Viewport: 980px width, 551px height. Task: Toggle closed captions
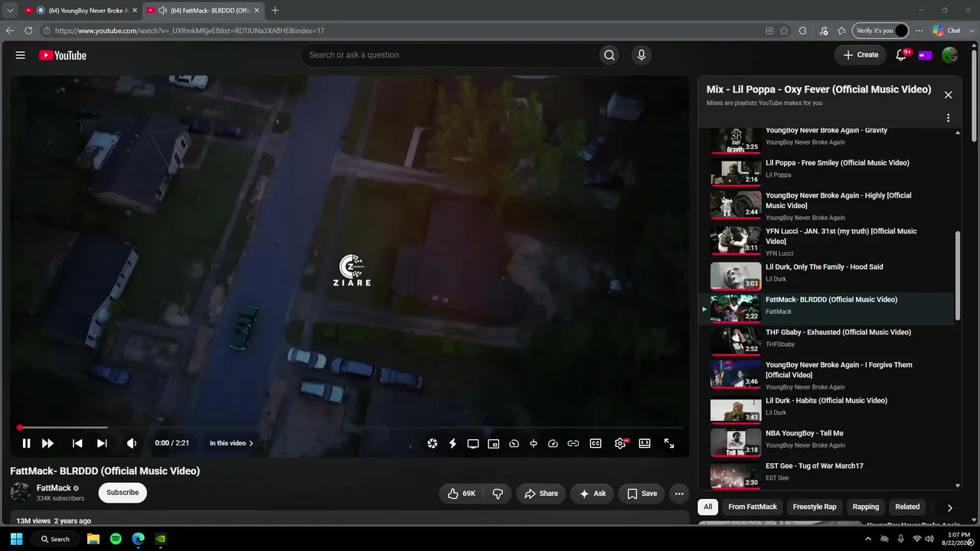[x=596, y=443]
